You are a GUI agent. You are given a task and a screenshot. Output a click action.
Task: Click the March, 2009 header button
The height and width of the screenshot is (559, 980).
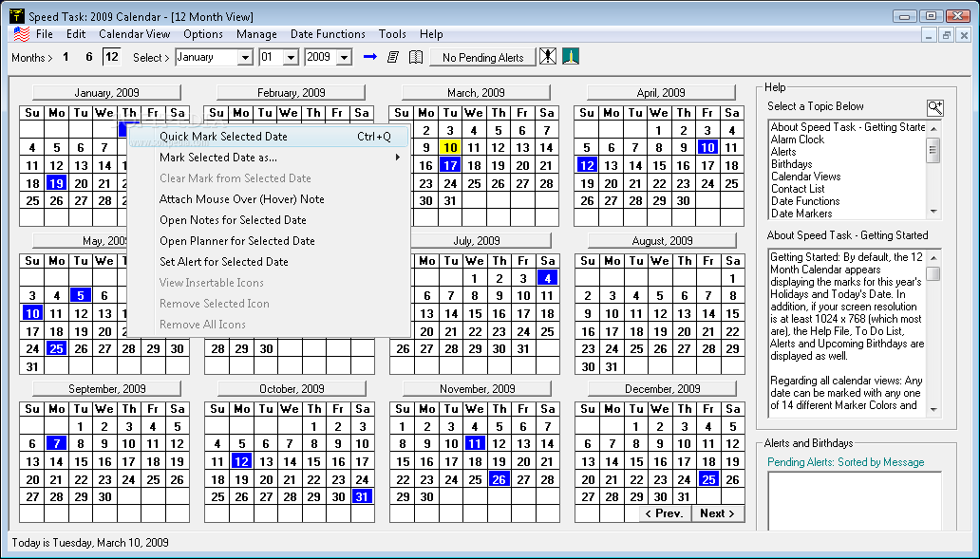pos(477,92)
